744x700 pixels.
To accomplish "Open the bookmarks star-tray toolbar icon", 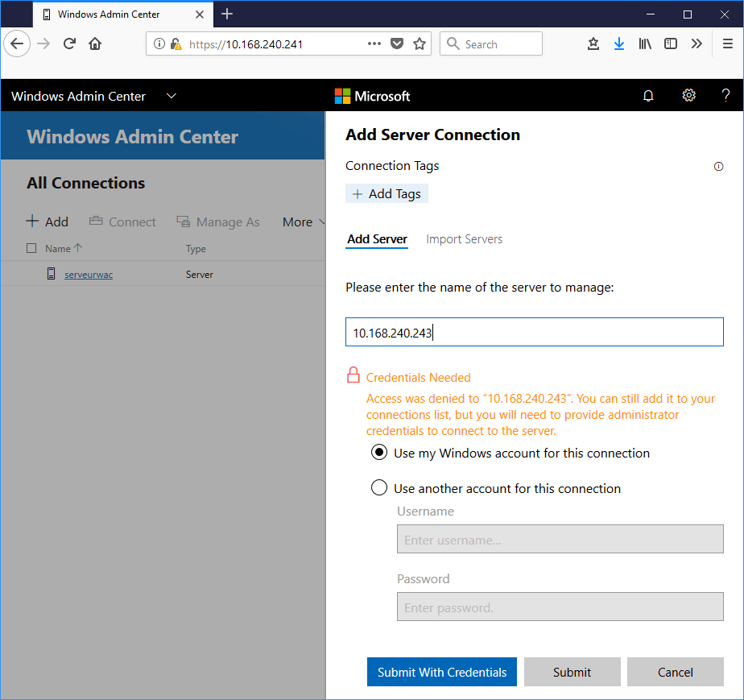I will pos(593,43).
